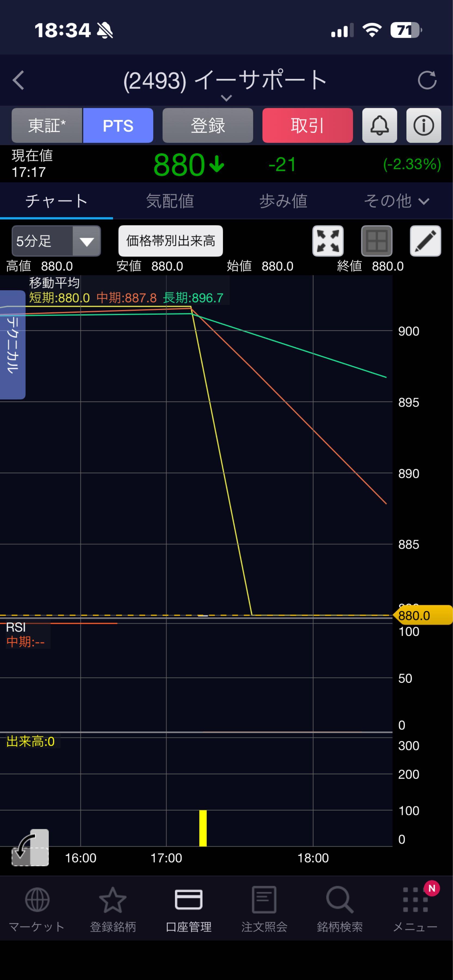The width and height of the screenshot is (453, 980).
Task: Expand the chart to fullscreen
Action: tap(328, 241)
